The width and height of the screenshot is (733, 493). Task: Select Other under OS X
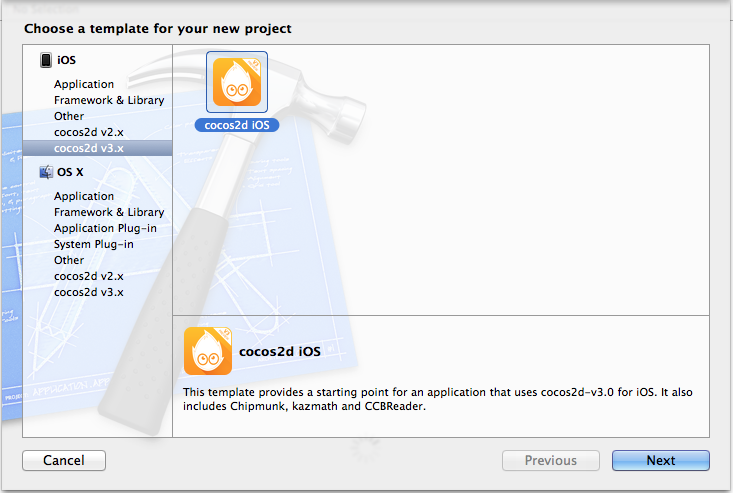coord(69,260)
